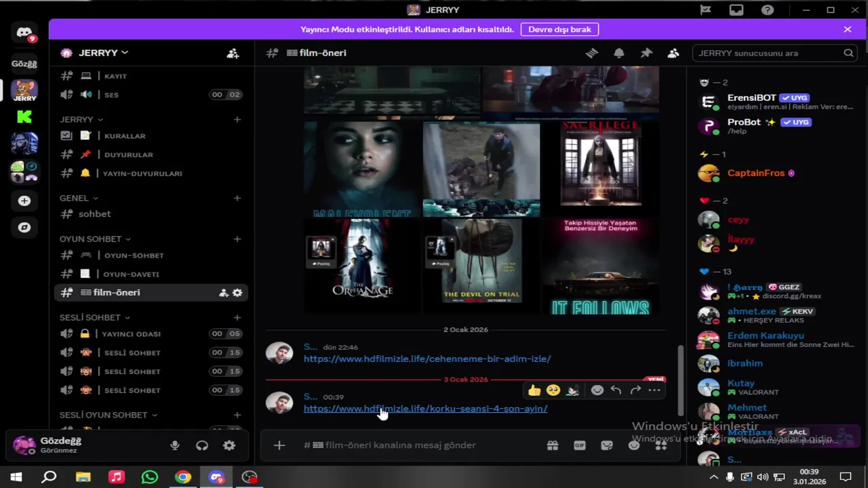Collapse the SESLİ SOHBET category
The width and height of the screenshot is (868, 488).
(95, 317)
